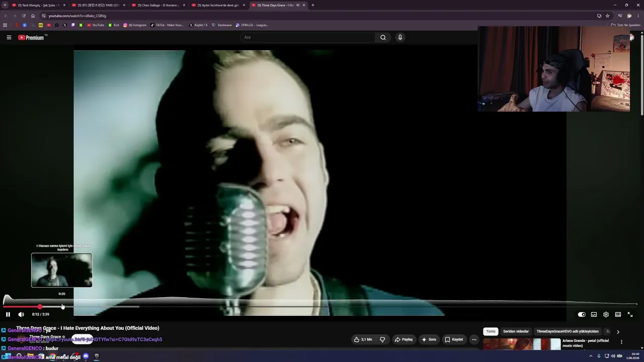Select the Seriden videolar chip
The width and height of the screenshot is (644, 362).
[x=516, y=331]
